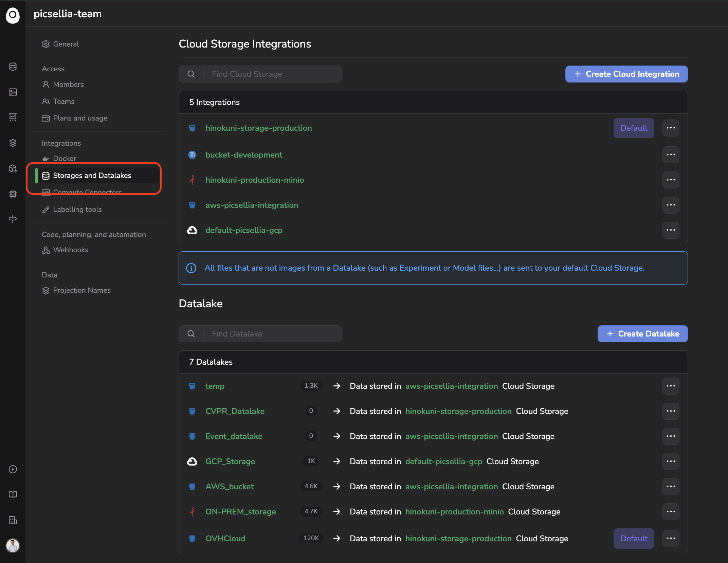The image size is (728, 563).
Task: Click the Find Cloud Storage search field
Action: [x=260, y=74]
